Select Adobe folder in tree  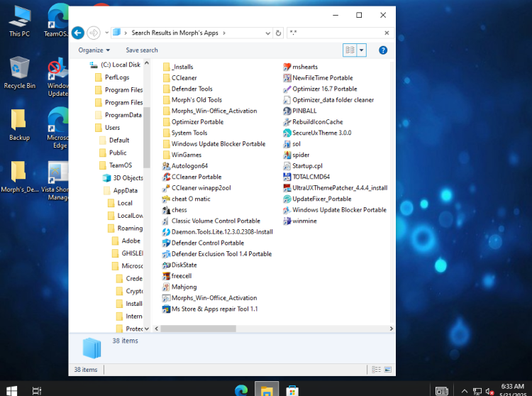[126, 241]
